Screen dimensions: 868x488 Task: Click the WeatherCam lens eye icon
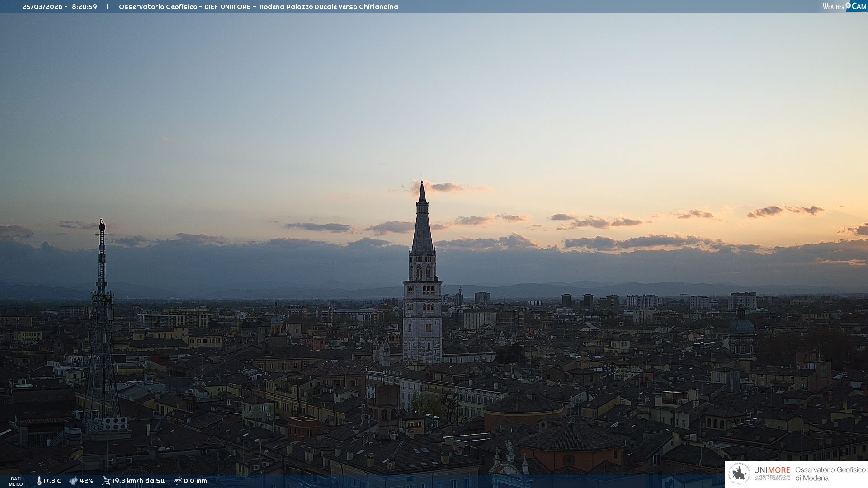(848, 5)
